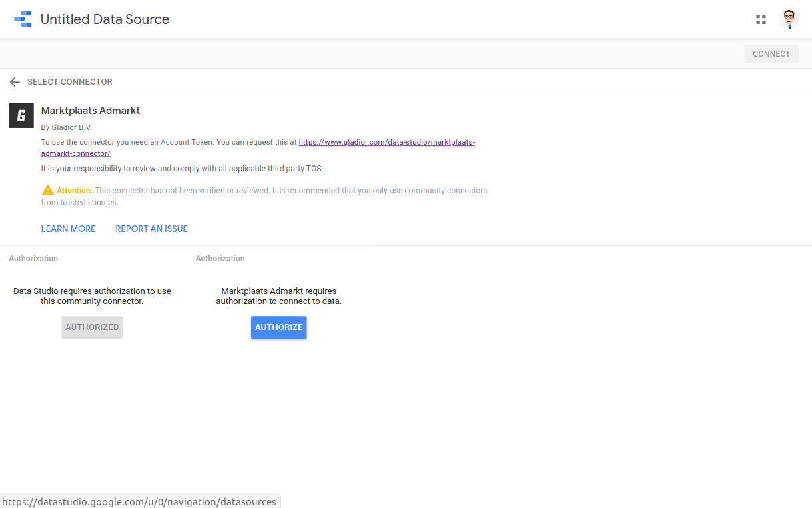Click the Authorization heading above the AUTHORIZE button
Screen dimensions: 812x508
220,259
